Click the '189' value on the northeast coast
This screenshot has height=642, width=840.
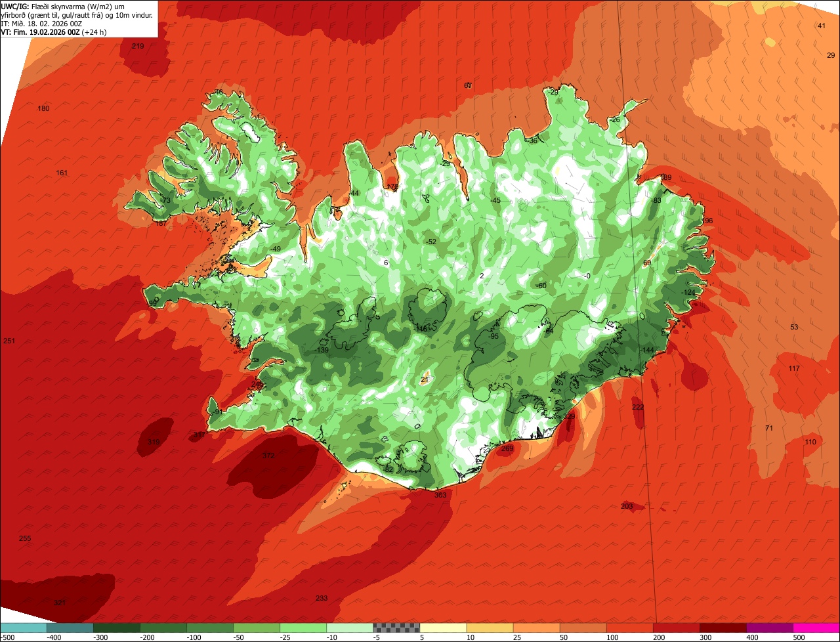click(666, 178)
